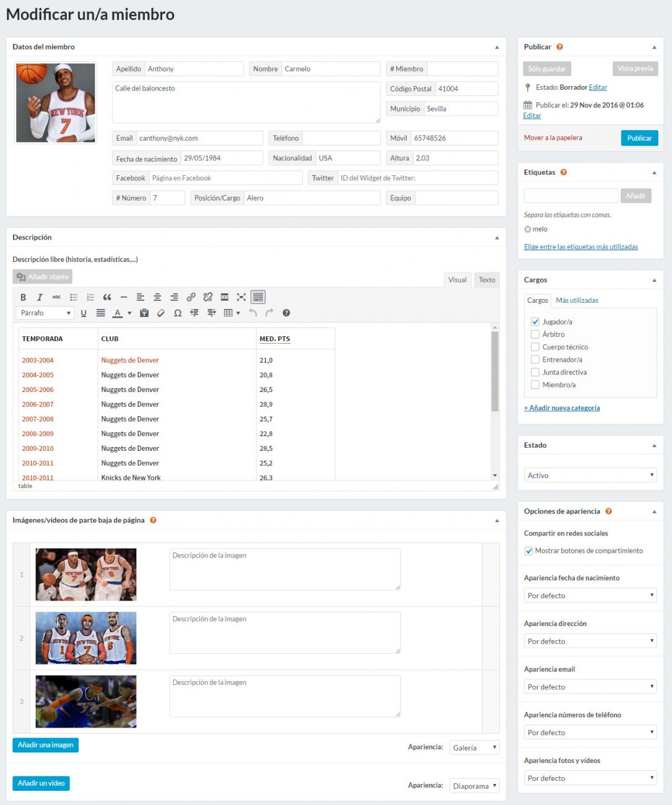
Task: Clear formatting with eraser icon
Action: click(x=161, y=313)
